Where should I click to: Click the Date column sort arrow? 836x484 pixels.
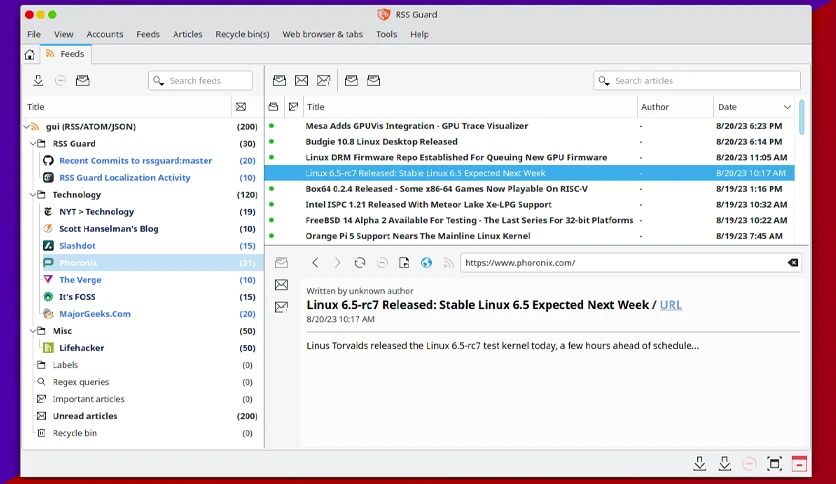coord(787,107)
